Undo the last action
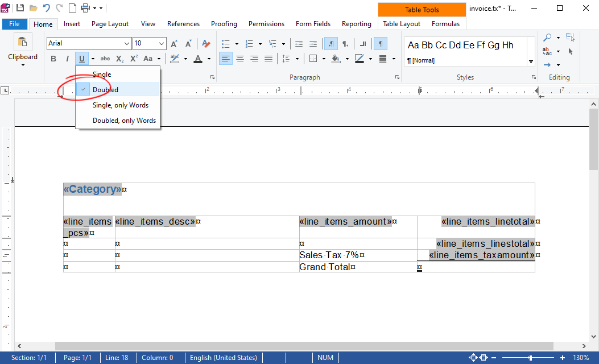The width and height of the screenshot is (599, 364). (46, 8)
